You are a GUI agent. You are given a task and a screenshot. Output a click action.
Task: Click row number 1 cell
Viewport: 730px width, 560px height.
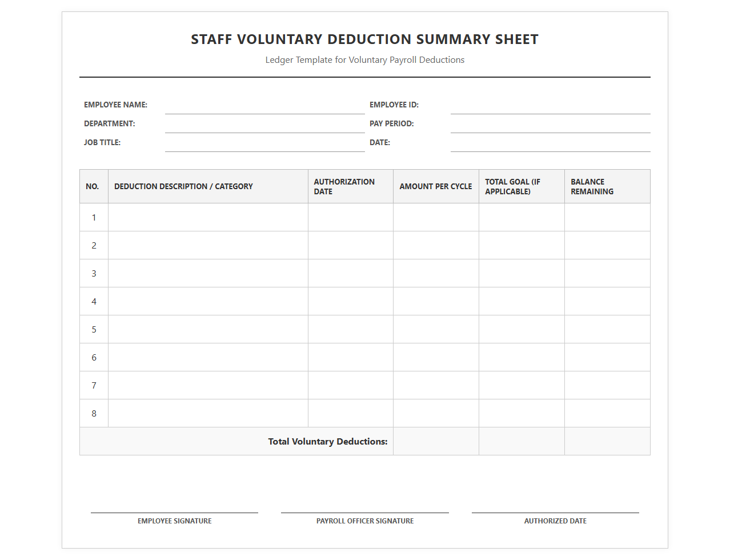tap(94, 217)
